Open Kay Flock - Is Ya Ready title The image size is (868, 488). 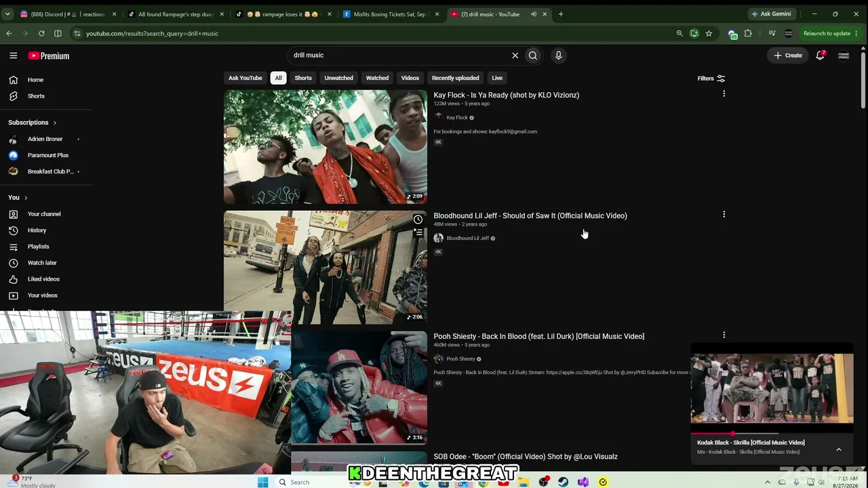pos(507,96)
